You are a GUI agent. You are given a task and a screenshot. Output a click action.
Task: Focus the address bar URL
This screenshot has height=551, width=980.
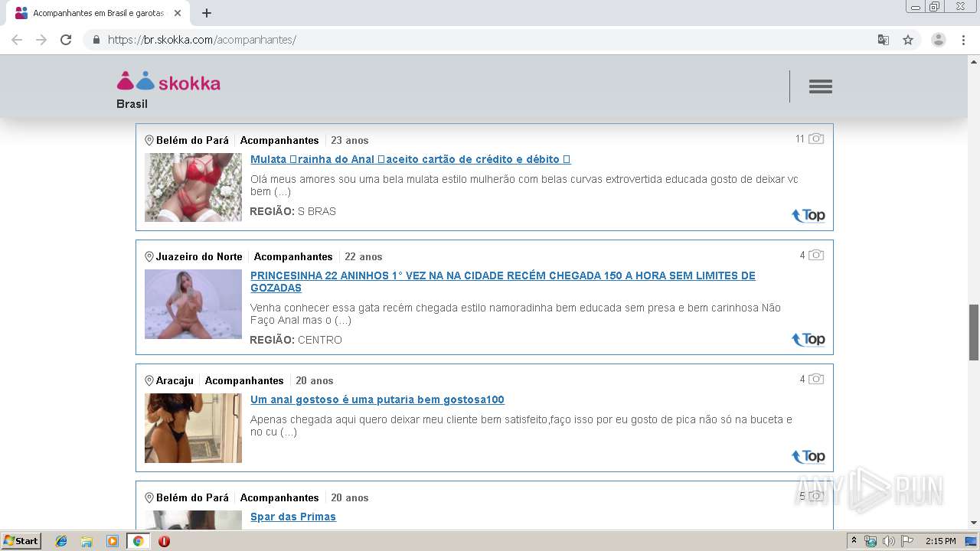click(202, 40)
